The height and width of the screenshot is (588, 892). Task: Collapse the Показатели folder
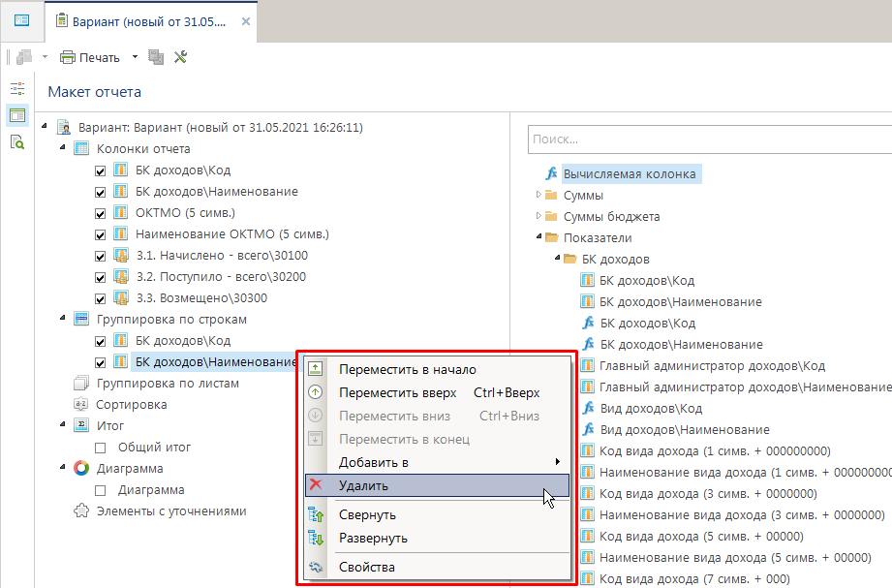(x=538, y=236)
